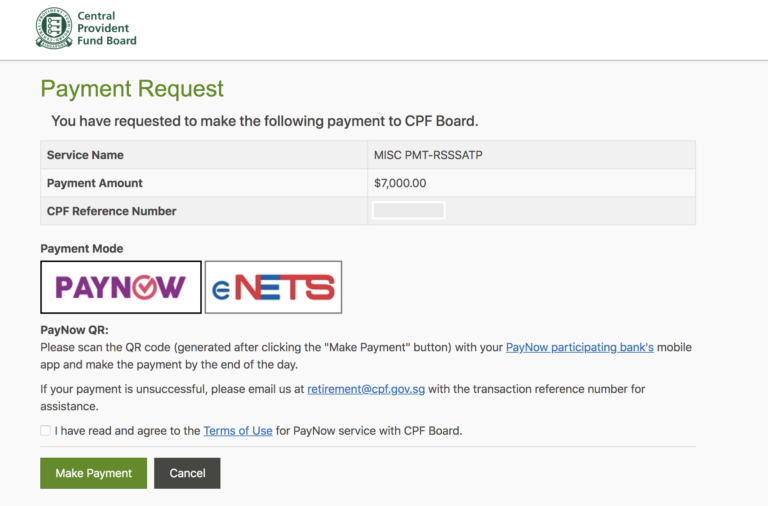The image size is (768, 506).
Task: Click the CPF Reference Number label cell
Action: [111, 211]
